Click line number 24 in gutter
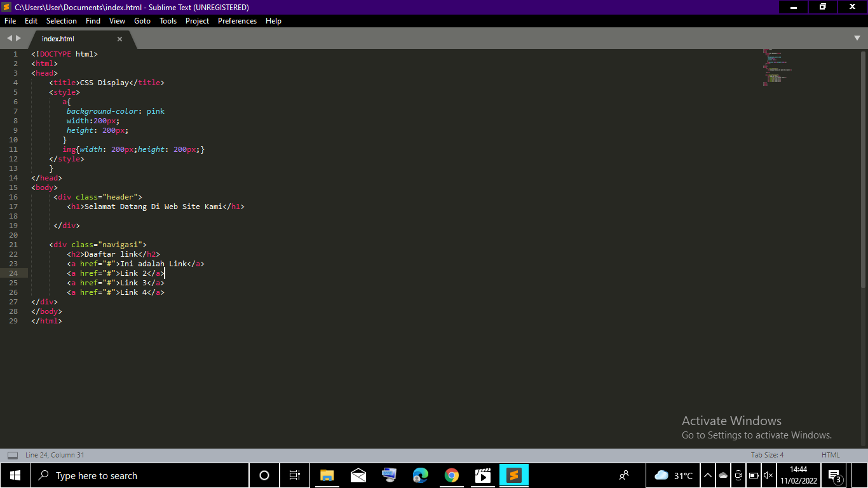Viewport: 868px width, 488px height. [14, 273]
